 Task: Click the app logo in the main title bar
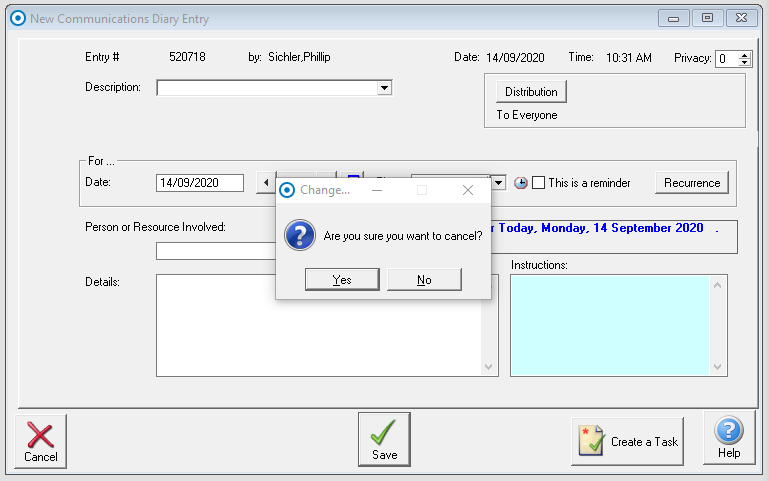pos(17,18)
